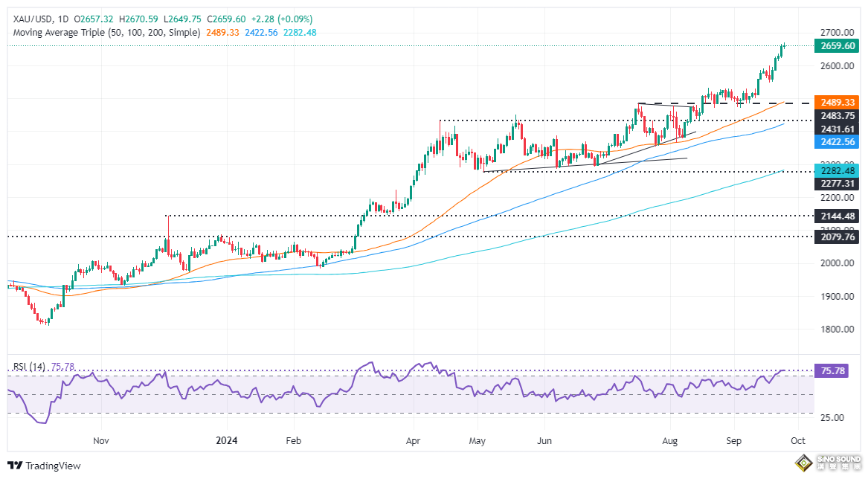868x479 pixels.
Task: Click the 2024 label on time axis
Action: [x=227, y=441]
